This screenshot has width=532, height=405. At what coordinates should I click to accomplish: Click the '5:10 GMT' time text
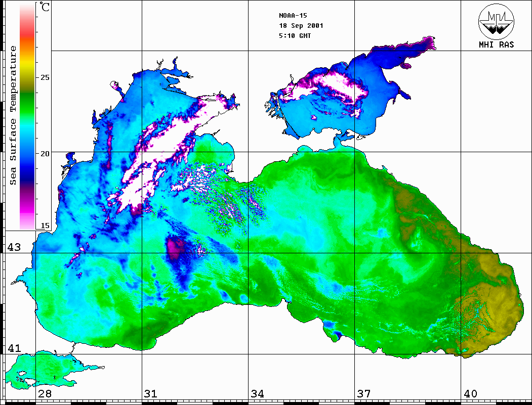[x=295, y=35]
